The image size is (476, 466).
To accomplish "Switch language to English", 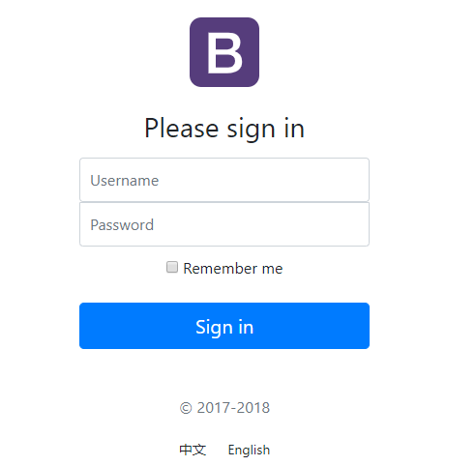I will tap(249, 451).
